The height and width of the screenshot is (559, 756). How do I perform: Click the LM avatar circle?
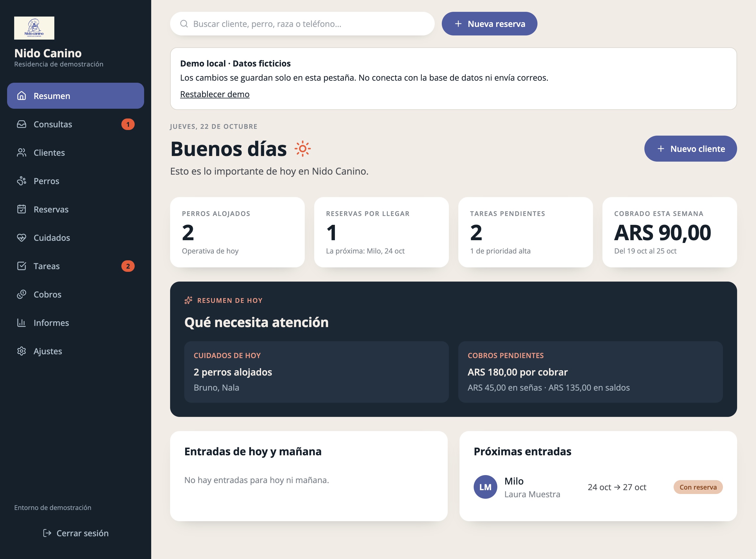tap(485, 487)
